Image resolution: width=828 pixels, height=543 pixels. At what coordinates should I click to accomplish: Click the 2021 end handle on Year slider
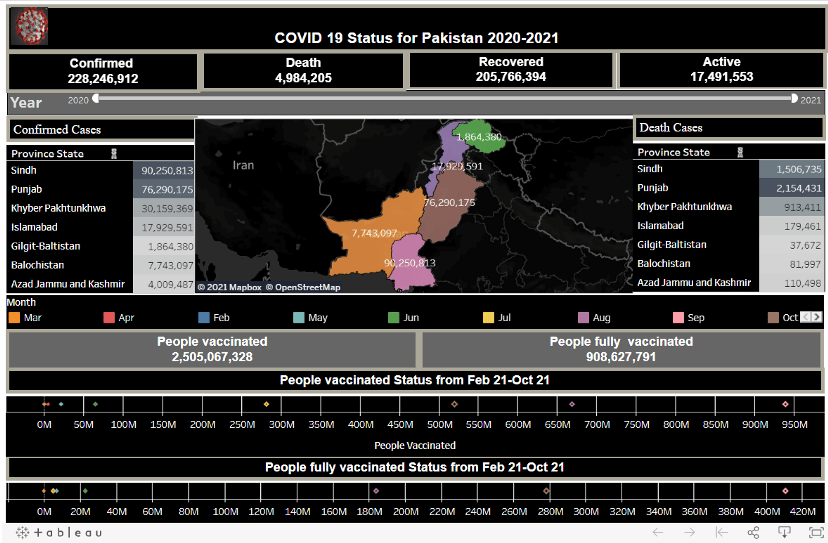pyautogui.click(x=794, y=98)
